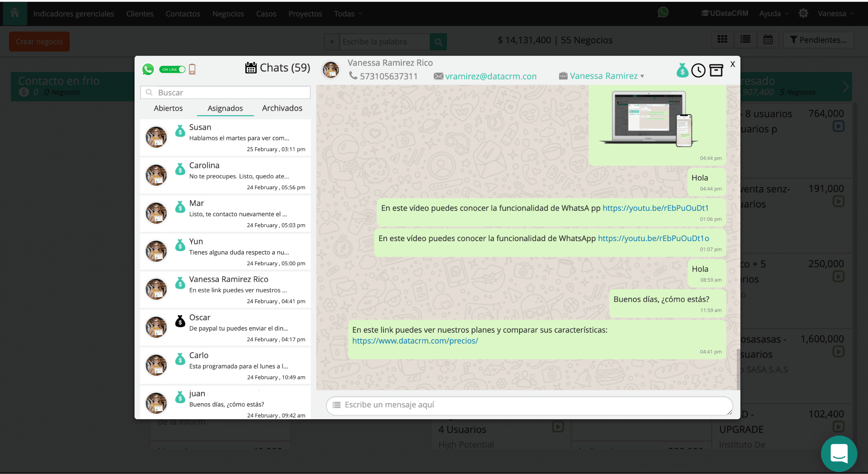Click the archive box icon
The height and width of the screenshot is (474, 868).
tap(716, 70)
